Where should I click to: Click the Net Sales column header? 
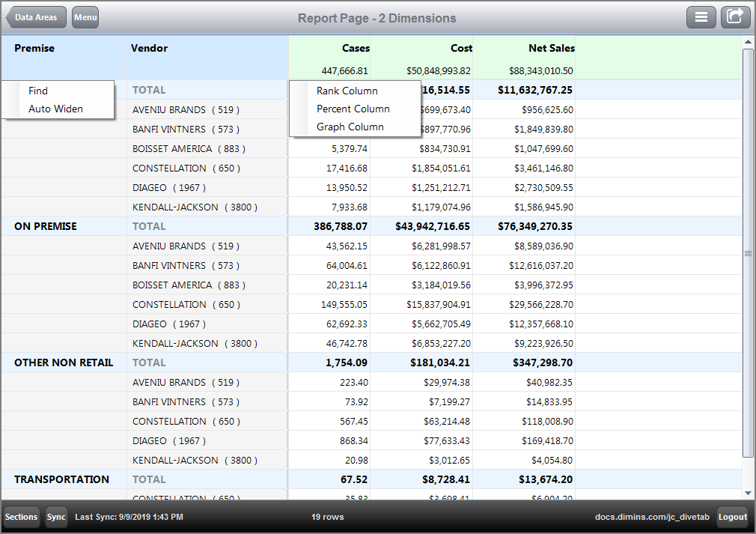551,48
